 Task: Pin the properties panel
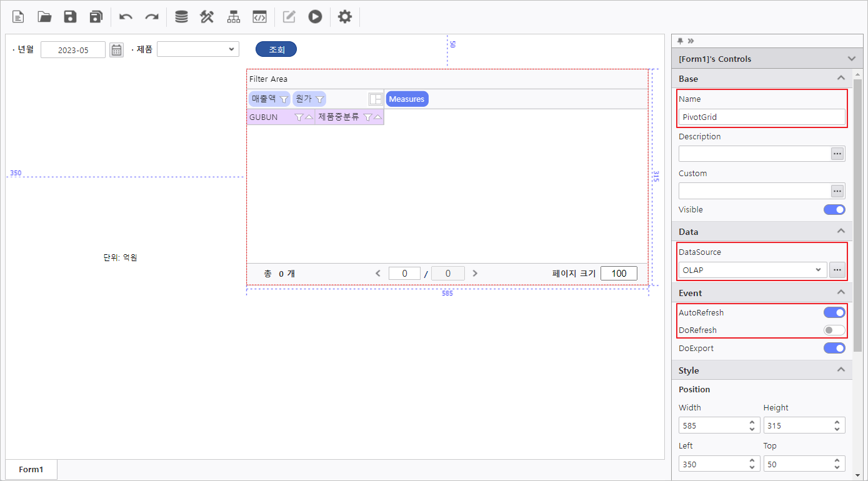[x=681, y=41]
